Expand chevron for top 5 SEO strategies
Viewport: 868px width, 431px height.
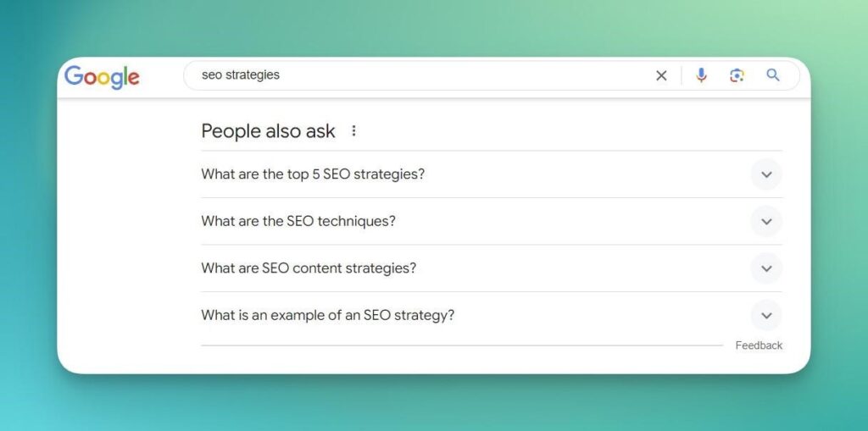tap(766, 174)
